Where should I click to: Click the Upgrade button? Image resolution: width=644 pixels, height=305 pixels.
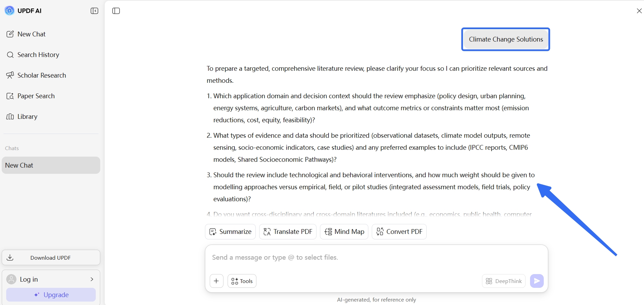pyautogui.click(x=51, y=295)
